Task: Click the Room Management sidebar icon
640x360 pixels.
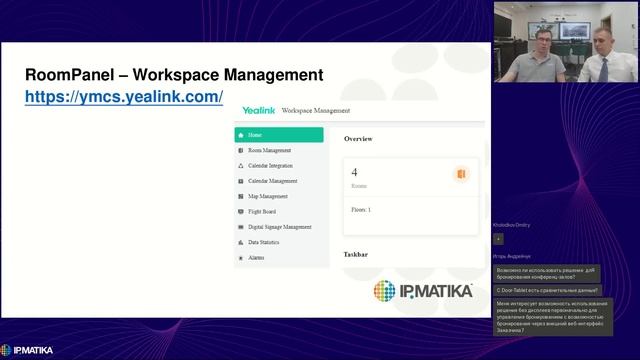Action: [241, 150]
